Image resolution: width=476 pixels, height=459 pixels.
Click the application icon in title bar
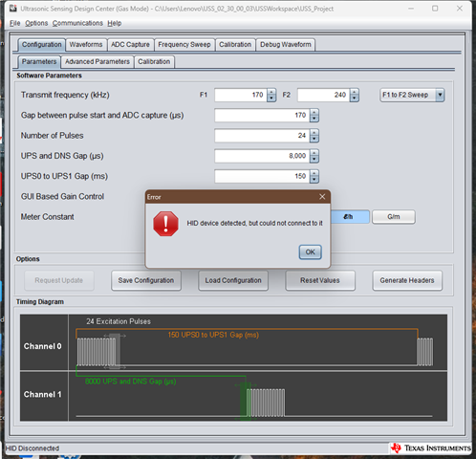[13, 9]
